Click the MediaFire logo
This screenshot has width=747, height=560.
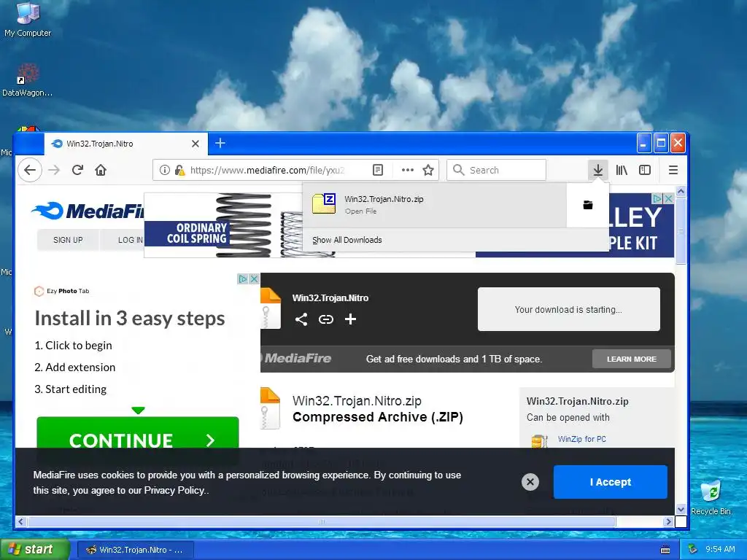pyautogui.click(x=88, y=211)
